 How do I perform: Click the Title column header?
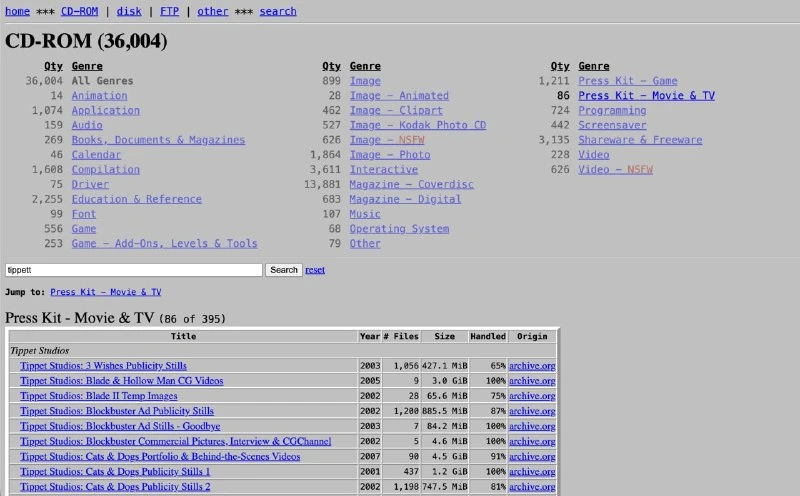coord(183,336)
